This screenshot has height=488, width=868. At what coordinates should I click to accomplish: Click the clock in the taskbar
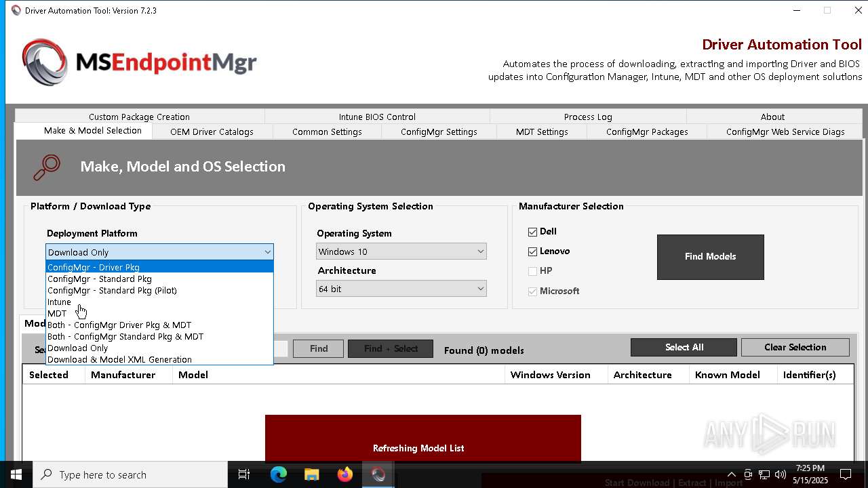click(x=810, y=474)
